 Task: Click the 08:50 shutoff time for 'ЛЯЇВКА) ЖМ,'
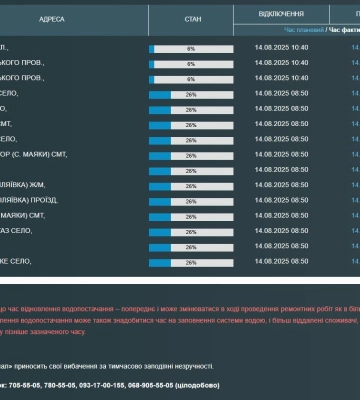pyautogui.click(x=281, y=185)
